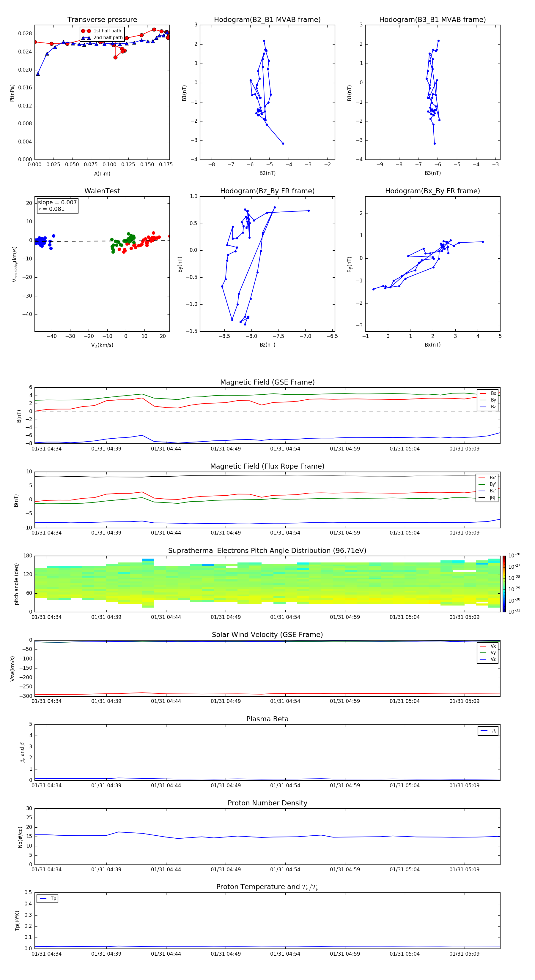Select the Vx legend entry

pos(488,646)
